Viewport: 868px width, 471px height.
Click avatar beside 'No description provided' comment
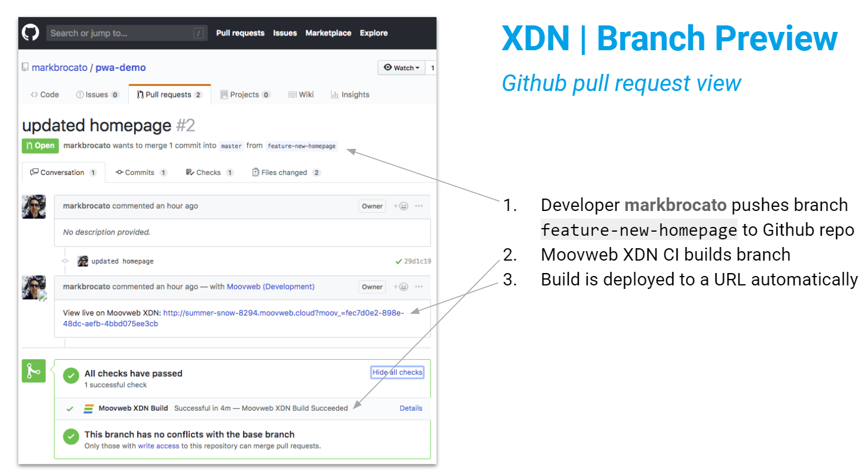pyautogui.click(x=34, y=207)
